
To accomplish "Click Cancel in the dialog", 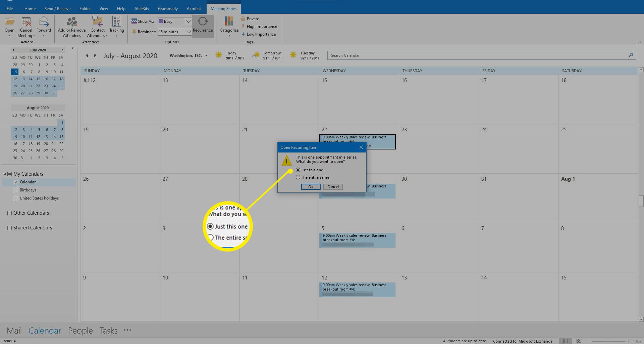I will pos(333,187).
